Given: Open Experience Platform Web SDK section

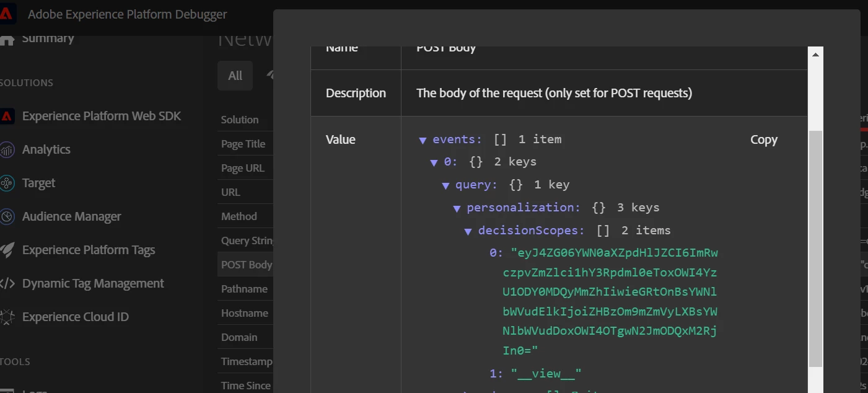Looking at the screenshot, I should (102, 116).
